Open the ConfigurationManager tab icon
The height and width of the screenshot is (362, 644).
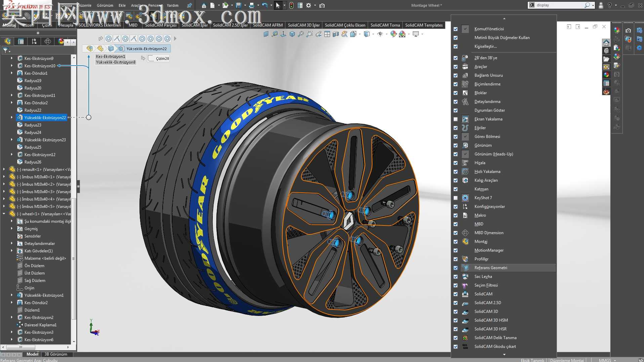coord(34,41)
